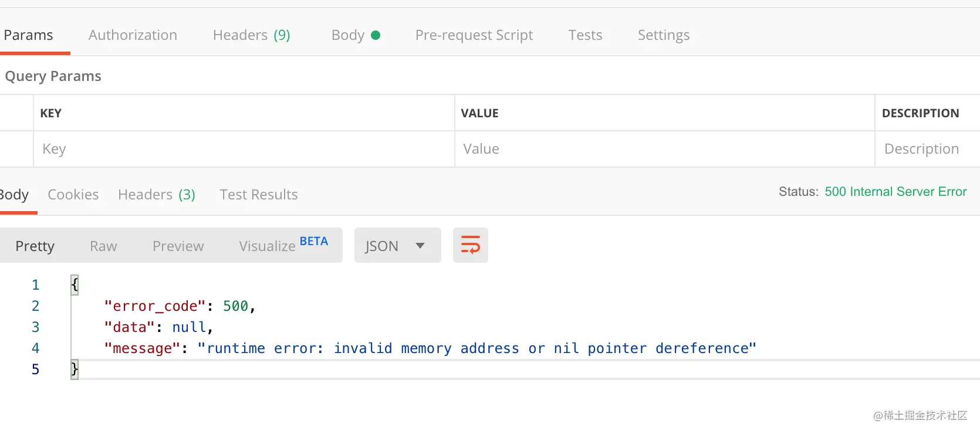This screenshot has height=434, width=980.
Task: Click the null value on line 3
Action: (189, 327)
